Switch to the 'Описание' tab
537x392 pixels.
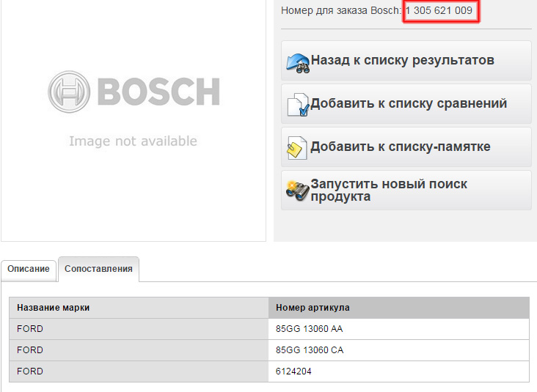[x=29, y=269]
